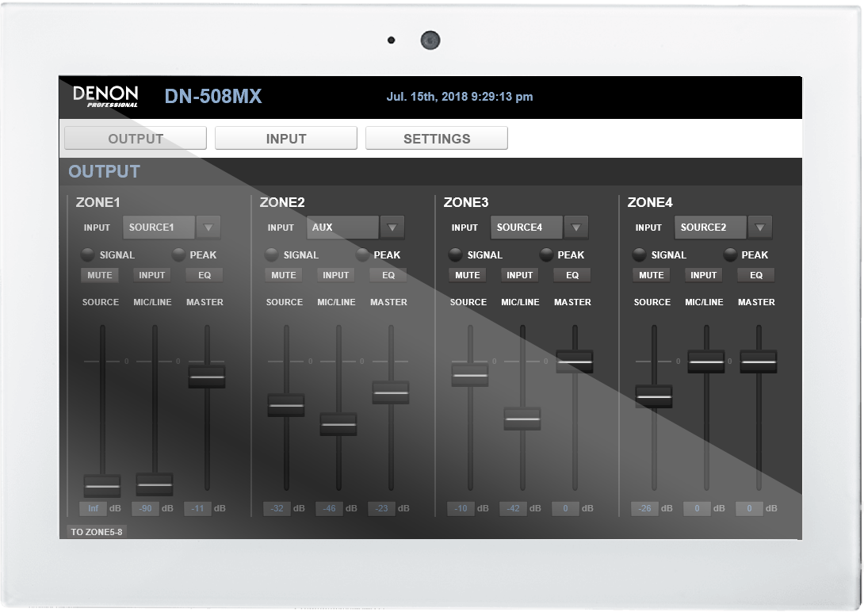The height and width of the screenshot is (616, 864).
Task: Click ZONE3 MIC/LINE fader knob
Action: coord(522,419)
